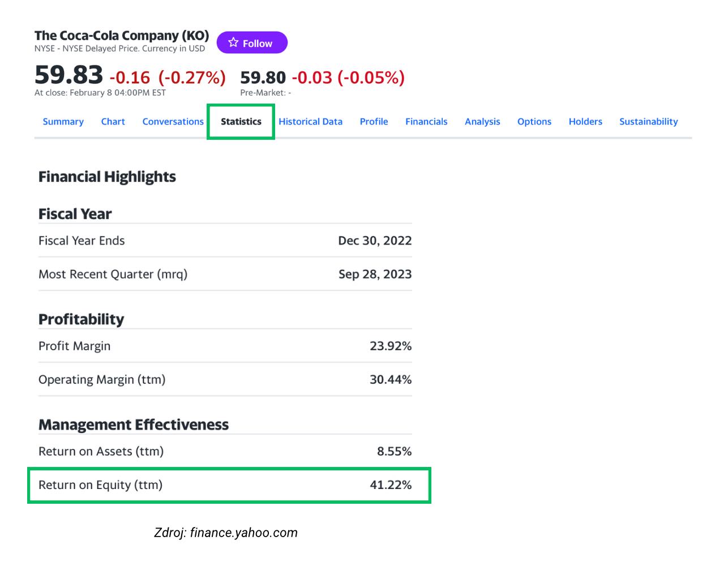Click the -0.16 (-0.27%) price change

[168, 78]
